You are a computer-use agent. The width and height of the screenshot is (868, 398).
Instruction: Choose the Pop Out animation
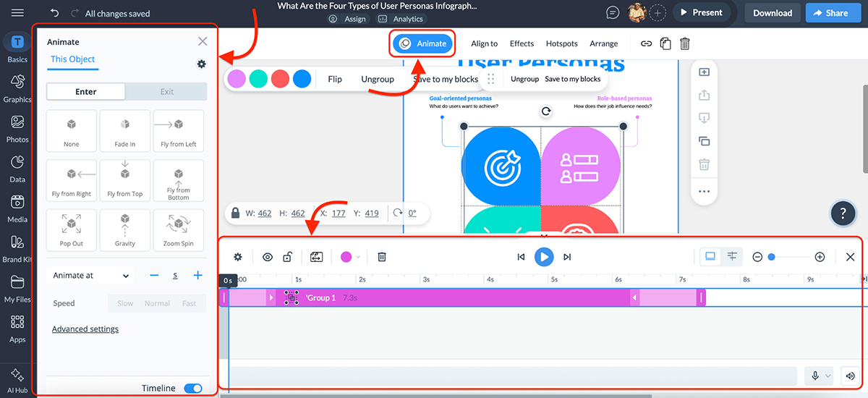coord(72,230)
